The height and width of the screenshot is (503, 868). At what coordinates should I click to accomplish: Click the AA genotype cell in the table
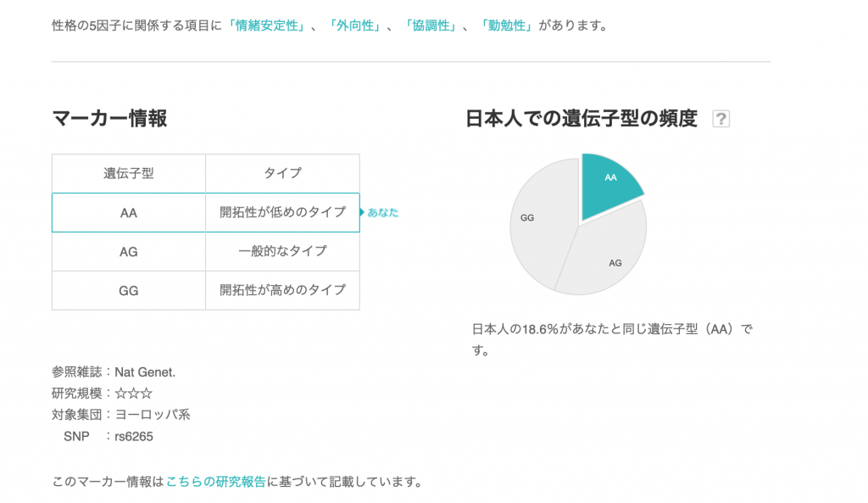(129, 212)
